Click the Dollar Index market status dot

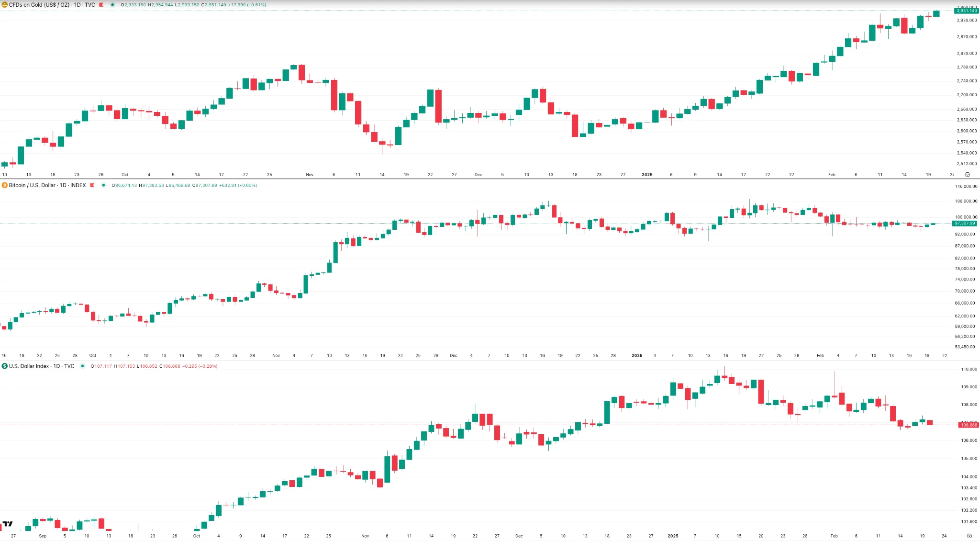[82, 366]
